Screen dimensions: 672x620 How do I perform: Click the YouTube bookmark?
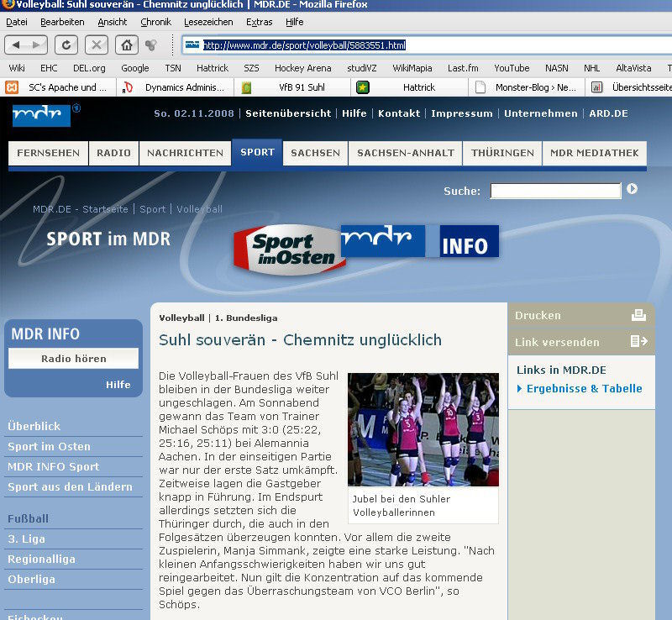[x=512, y=68]
